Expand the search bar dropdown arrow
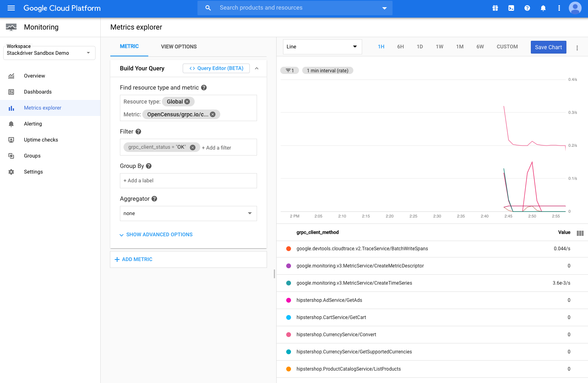Screen dimensions: 588x383 [x=385, y=8]
